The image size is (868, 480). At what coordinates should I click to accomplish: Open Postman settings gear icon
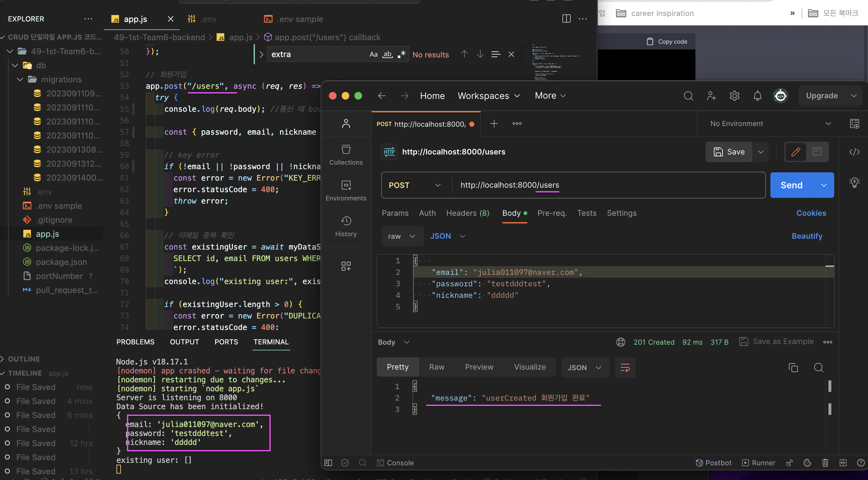pos(734,96)
